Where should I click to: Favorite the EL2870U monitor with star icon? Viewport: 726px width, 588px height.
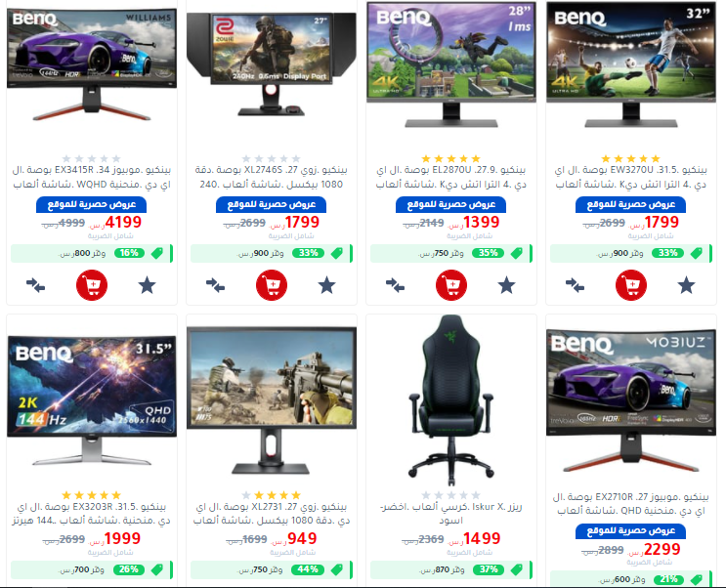[x=506, y=285]
